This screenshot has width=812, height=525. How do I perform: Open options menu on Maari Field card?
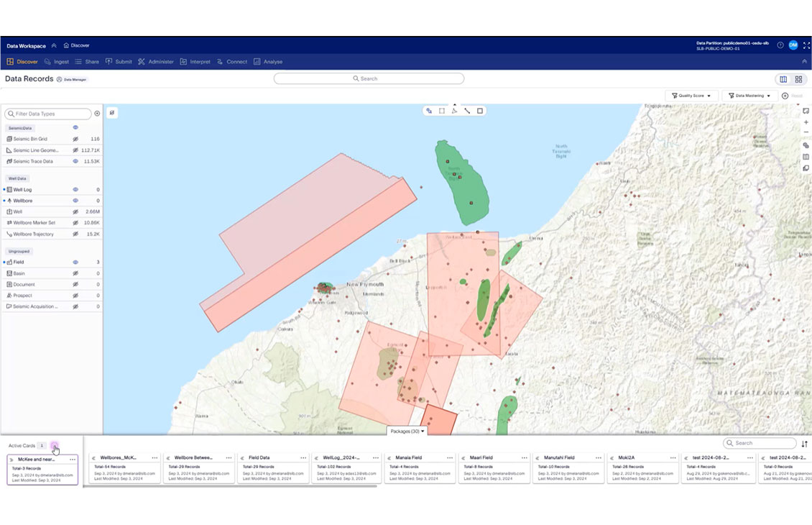coord(524,457)
